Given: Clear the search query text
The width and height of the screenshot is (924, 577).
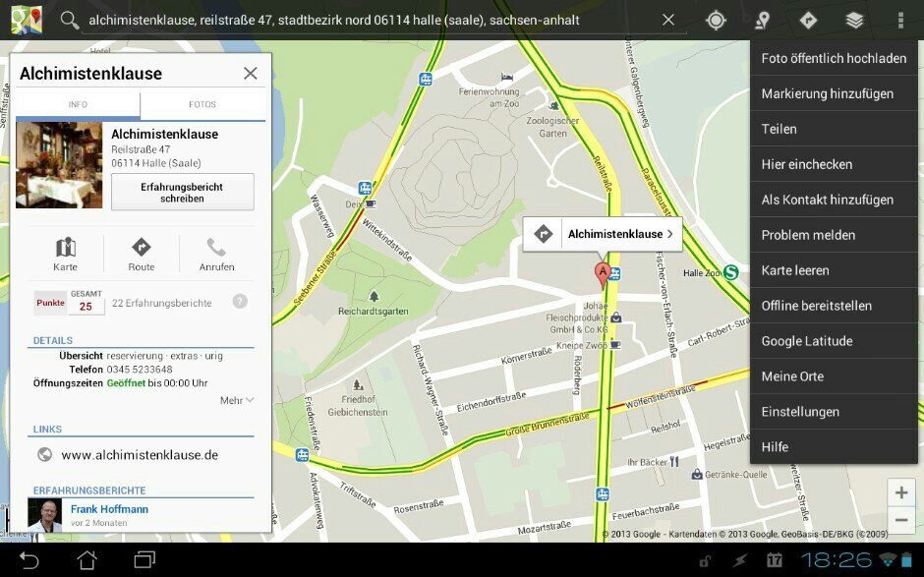Looking at the screenshot, I should click(668, 20).
